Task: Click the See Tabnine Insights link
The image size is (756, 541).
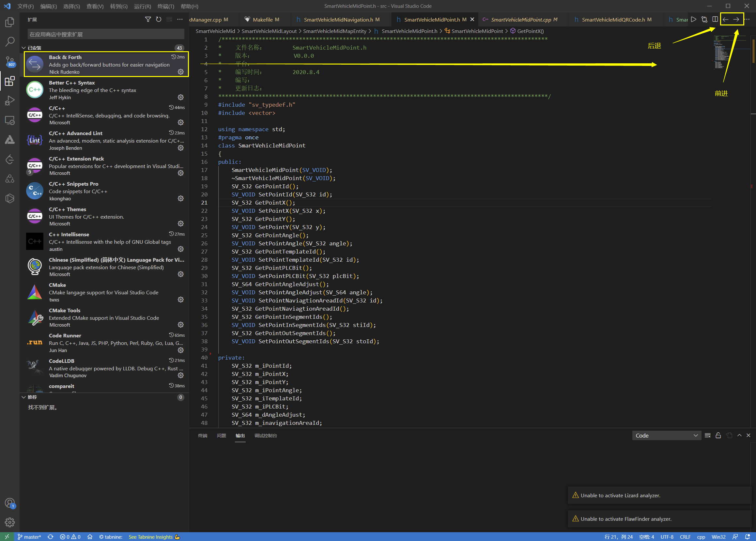Action: click(150, 537)
